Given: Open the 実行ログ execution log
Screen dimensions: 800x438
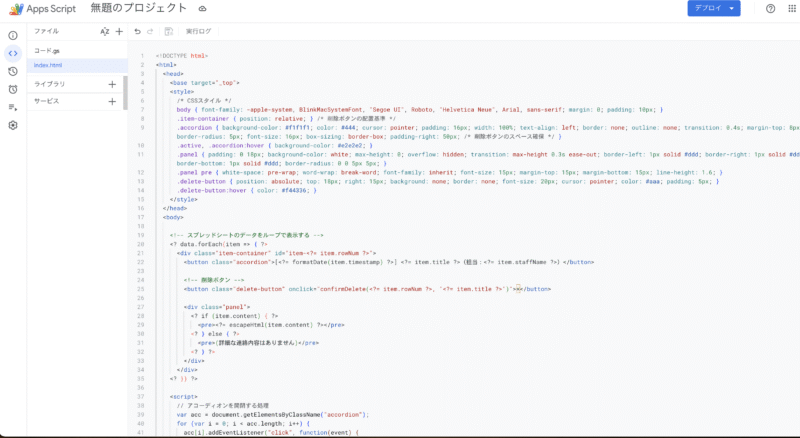Looking at the screenshot, I should (x=198, y=32).
